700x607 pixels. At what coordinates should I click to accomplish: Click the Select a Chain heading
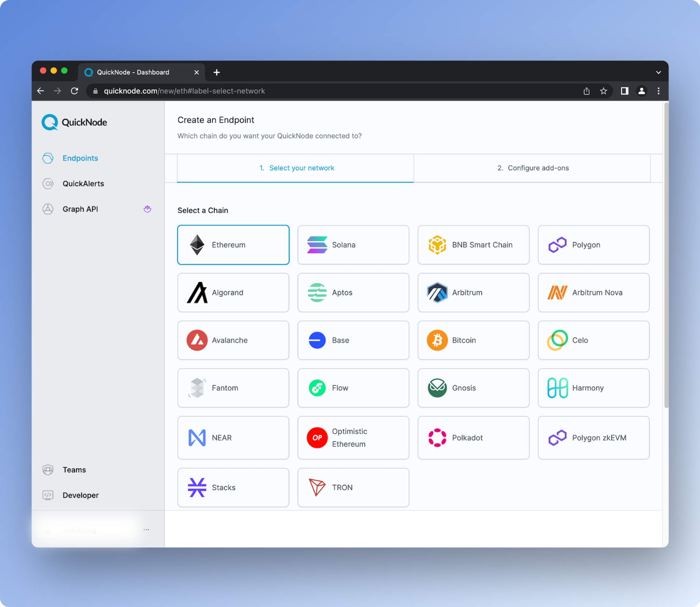tap(203, 211)
